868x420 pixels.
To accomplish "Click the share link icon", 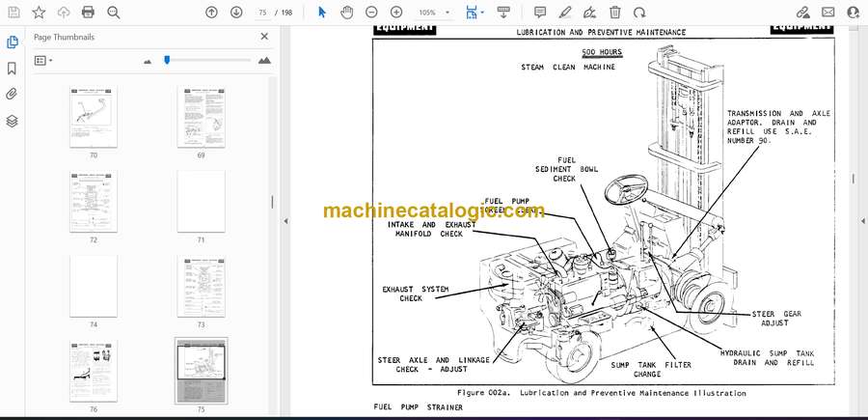I will 803,13.
